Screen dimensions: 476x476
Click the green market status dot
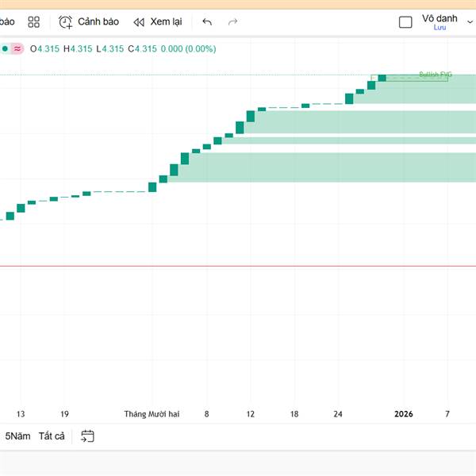tap(5, 48)
